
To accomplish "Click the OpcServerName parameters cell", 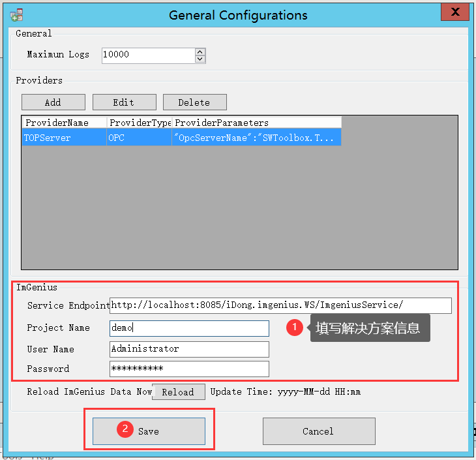I will coord(256,138).
